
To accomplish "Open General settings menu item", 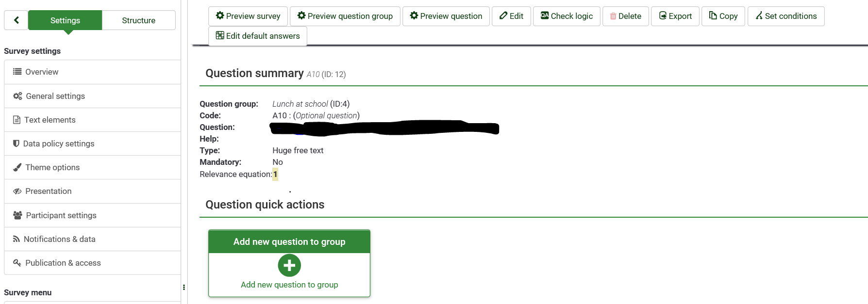I will [x=92, y=96].
